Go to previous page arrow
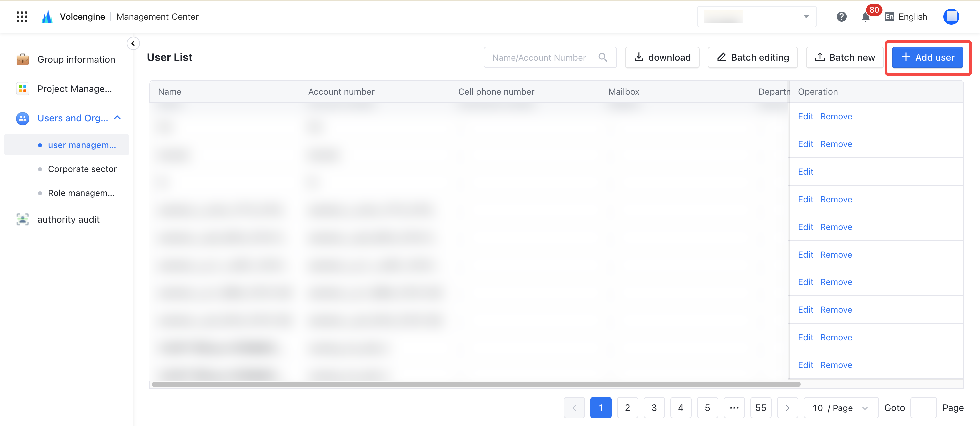This screenshot has width=980, height=426. [574, 408]
